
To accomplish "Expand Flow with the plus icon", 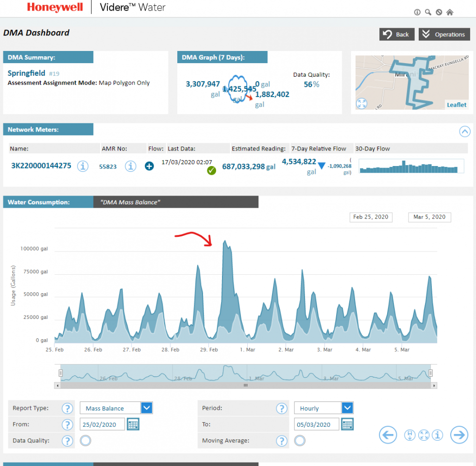I will tap(149, 166).
